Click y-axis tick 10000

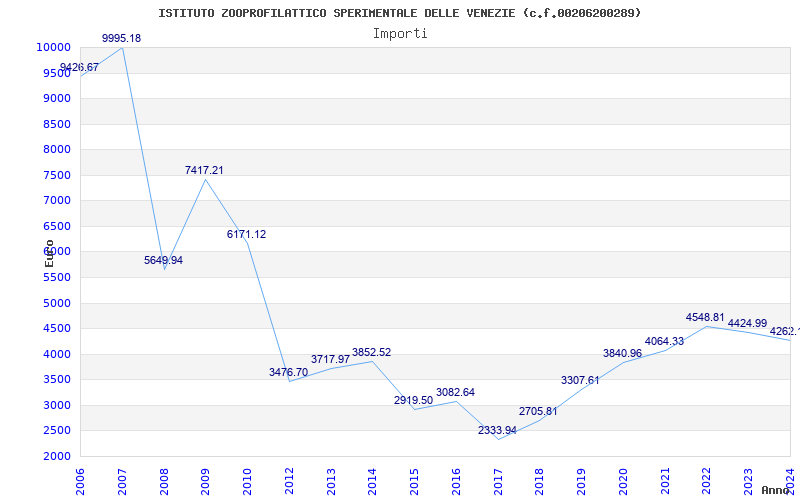(x=53, y=47)
